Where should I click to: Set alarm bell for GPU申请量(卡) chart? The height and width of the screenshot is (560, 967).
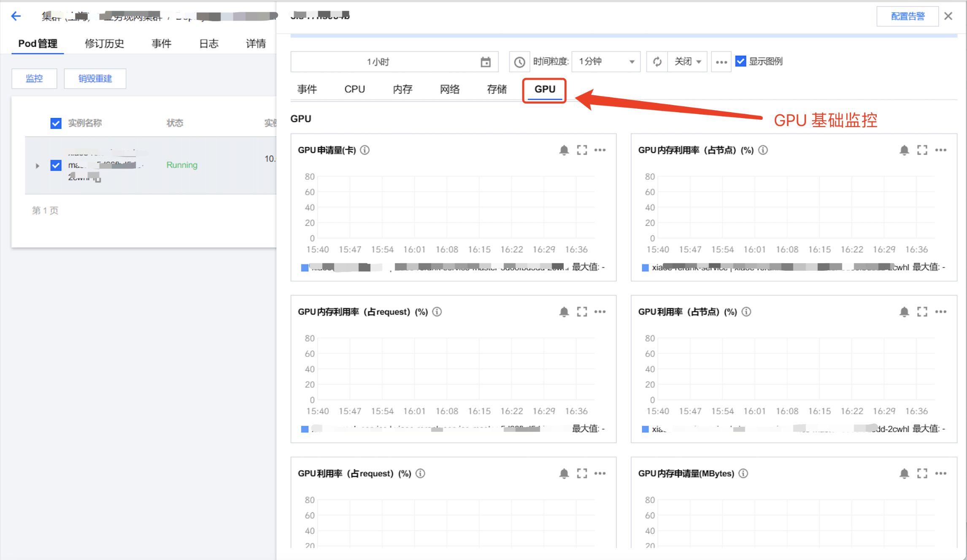click(x=564, y=150)
